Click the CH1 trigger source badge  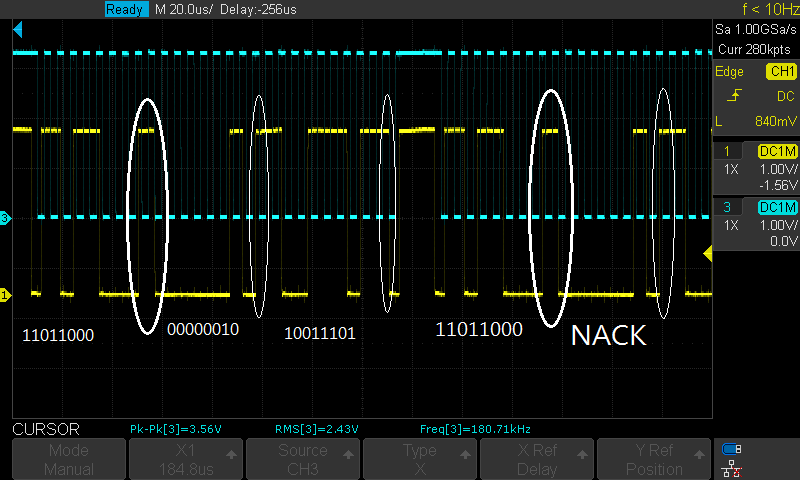(x=782, y=71)
